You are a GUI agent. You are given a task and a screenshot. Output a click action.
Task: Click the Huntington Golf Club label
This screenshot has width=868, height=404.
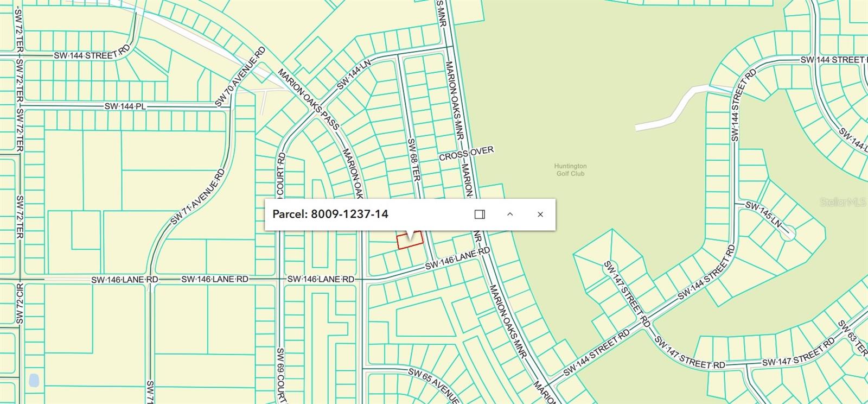pos(570,170)
